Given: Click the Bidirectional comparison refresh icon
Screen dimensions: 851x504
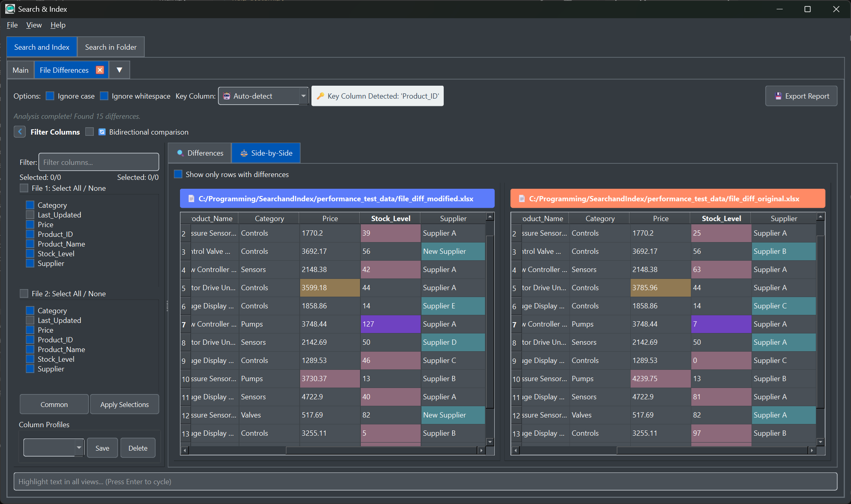Looking at the screenshot, I should [x=102, y=132].
